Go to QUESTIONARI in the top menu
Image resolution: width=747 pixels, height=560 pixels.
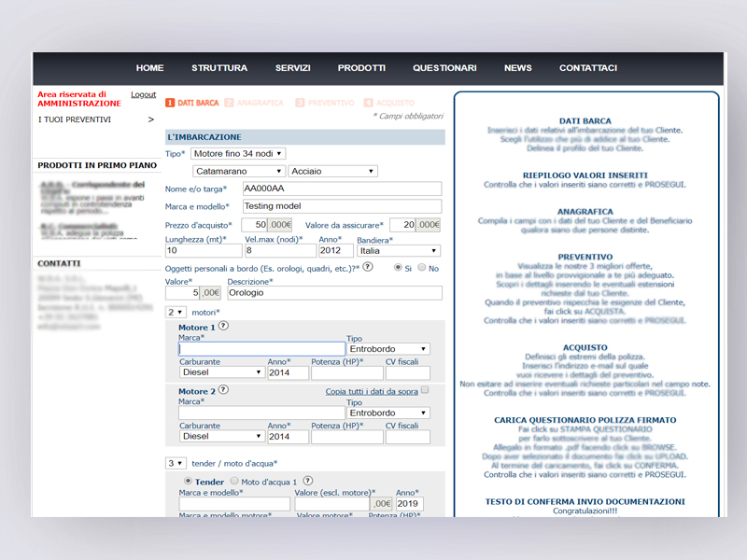click(x=444, y=68)
